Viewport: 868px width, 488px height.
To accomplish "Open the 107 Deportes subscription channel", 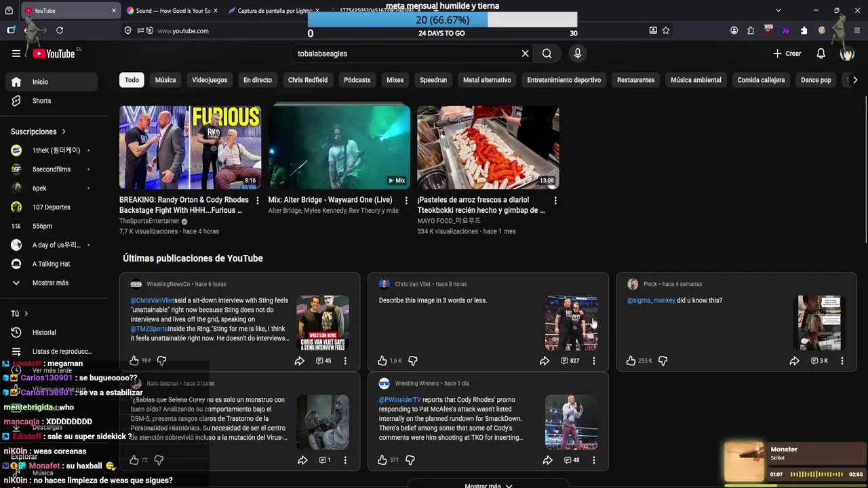I will coord(52,207).
